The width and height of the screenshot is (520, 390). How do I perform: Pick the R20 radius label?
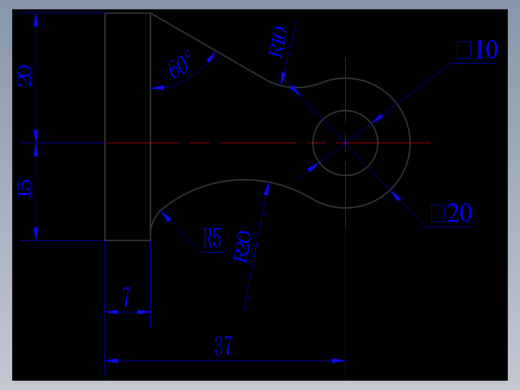point(243,247)
